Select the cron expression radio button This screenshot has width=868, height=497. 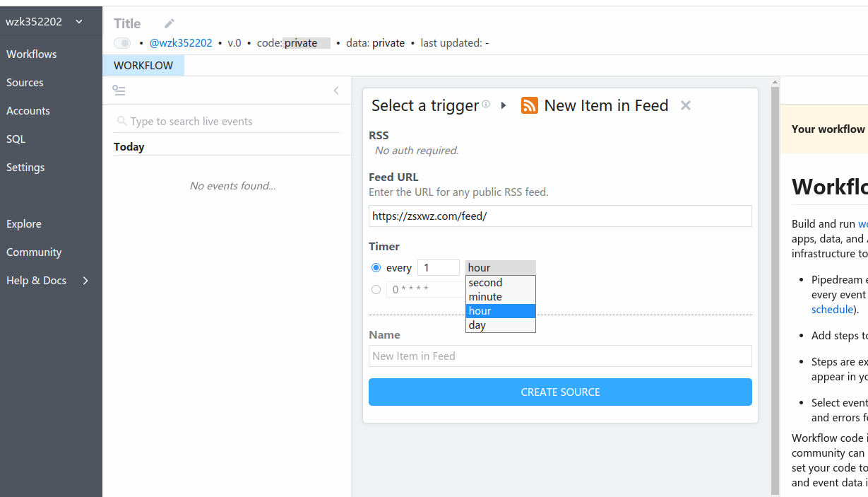(x=376, y=289)
